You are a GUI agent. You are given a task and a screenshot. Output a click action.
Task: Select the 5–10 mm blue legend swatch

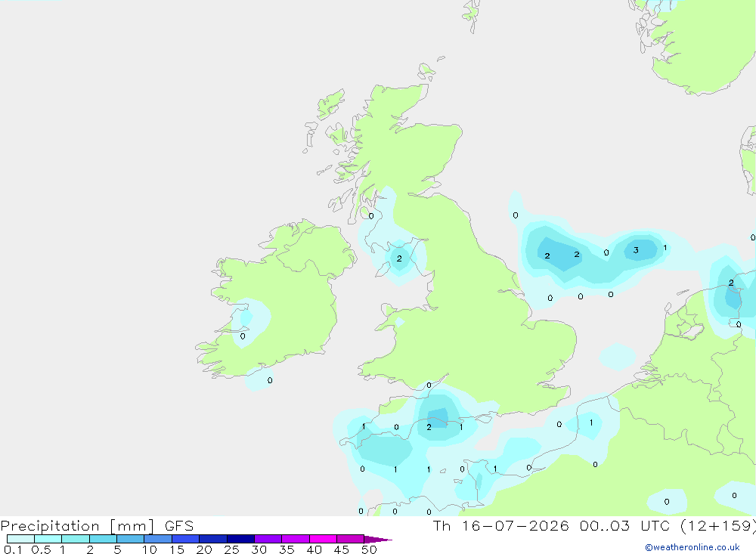[131, 539]
